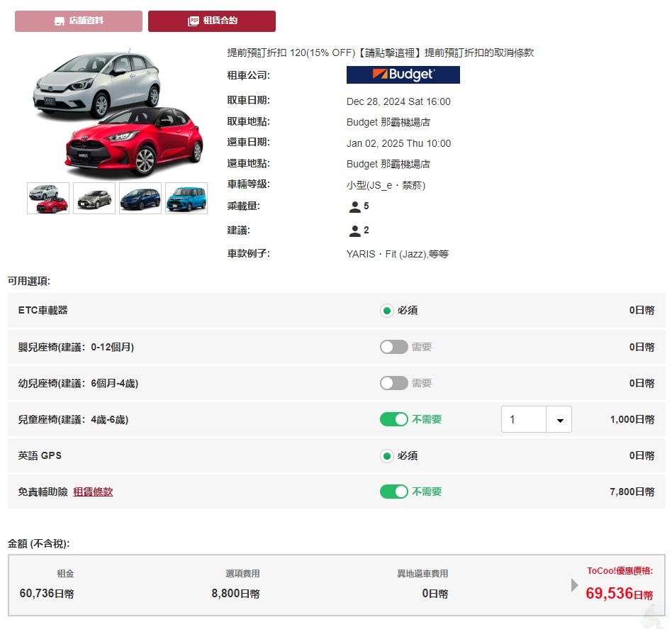Select the light blue boxy car thumbnail
672x632 pixels.
pyautogui.click(x=186, y=198)
